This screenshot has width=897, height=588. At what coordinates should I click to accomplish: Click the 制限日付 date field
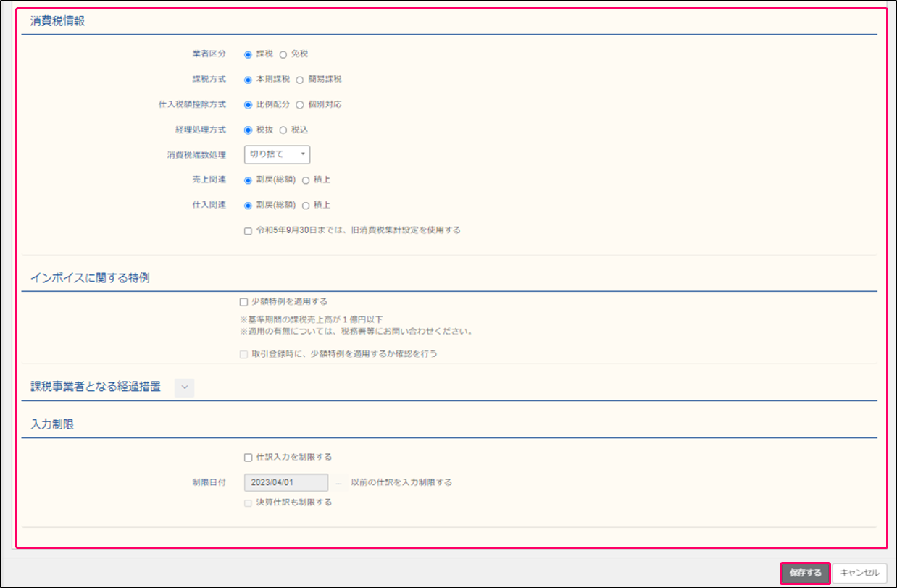286,482
